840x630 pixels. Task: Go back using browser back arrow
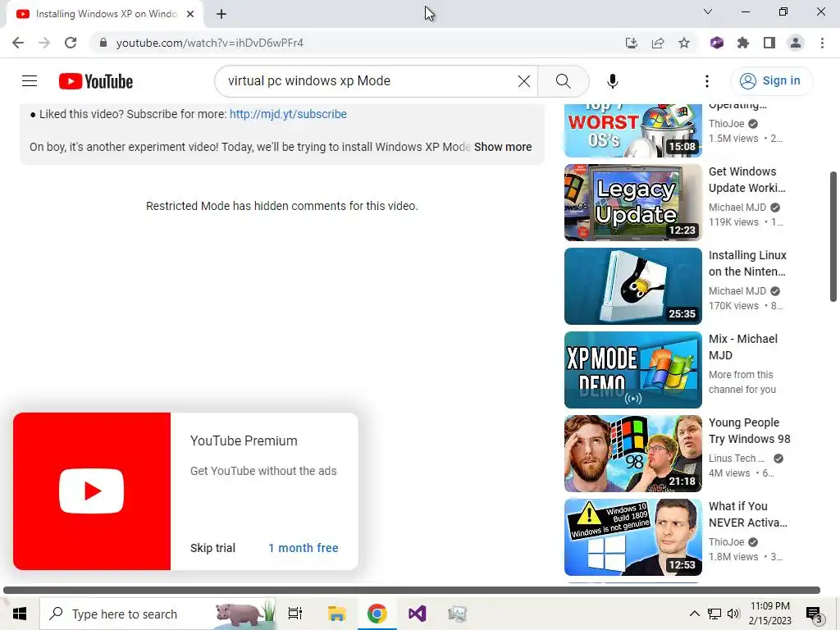pos(18,43)
